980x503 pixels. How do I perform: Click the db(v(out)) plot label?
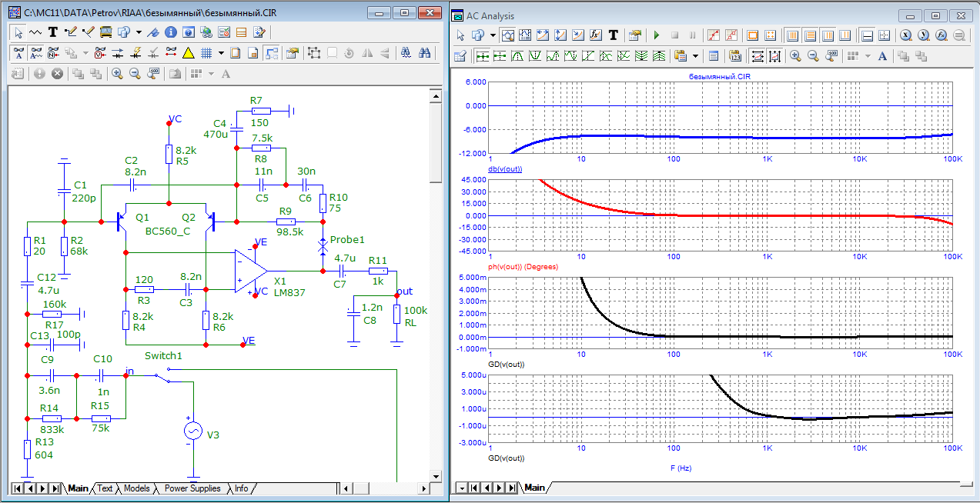pos(506,168)
